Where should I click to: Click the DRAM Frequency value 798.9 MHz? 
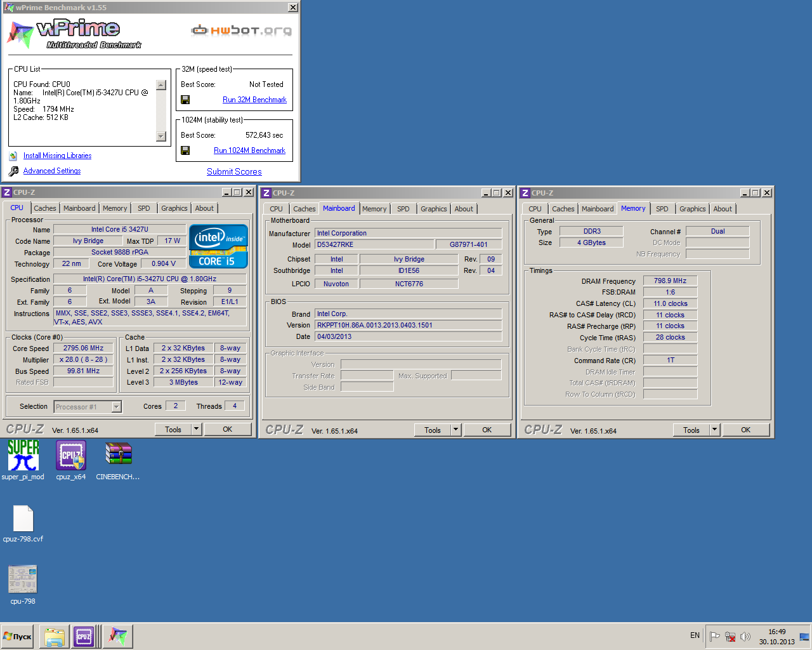click(670, 281)
